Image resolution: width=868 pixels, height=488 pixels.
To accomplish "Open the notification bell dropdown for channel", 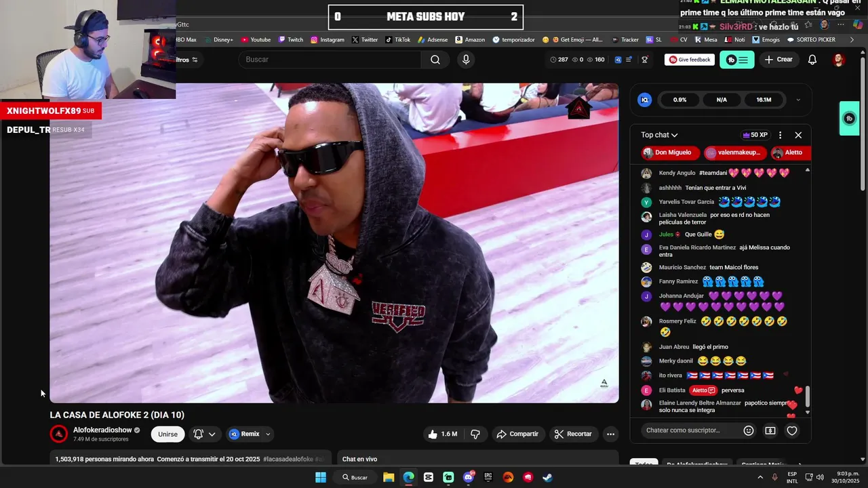I will (204, 434).
